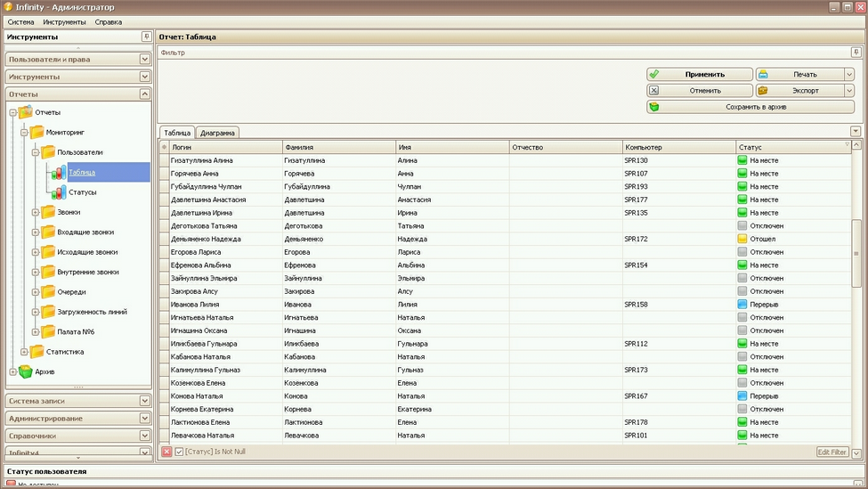This screenshot has height=489, width=868.
Task: Expand the Архив tree node
Action: click(x=12, y=371)
